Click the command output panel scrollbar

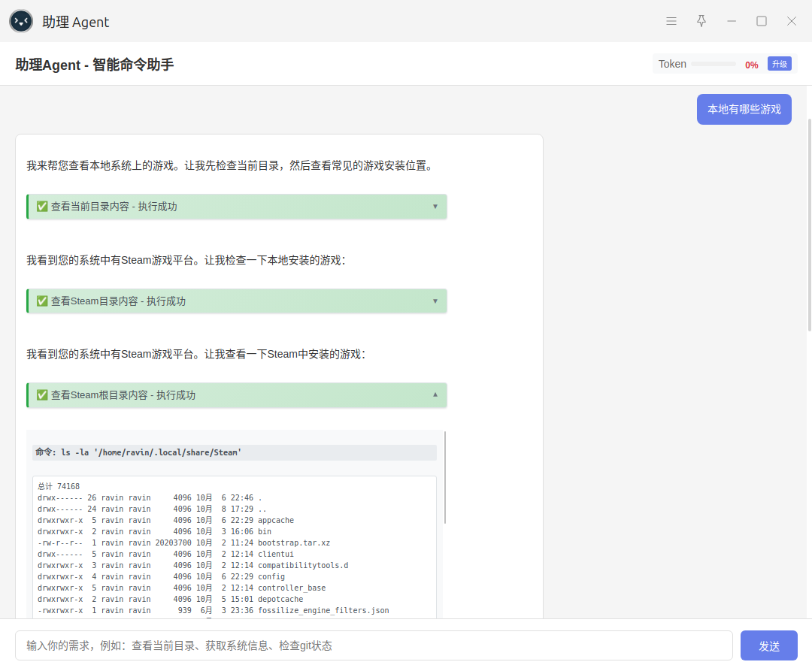pyautogui.click(x=445, y=477)
